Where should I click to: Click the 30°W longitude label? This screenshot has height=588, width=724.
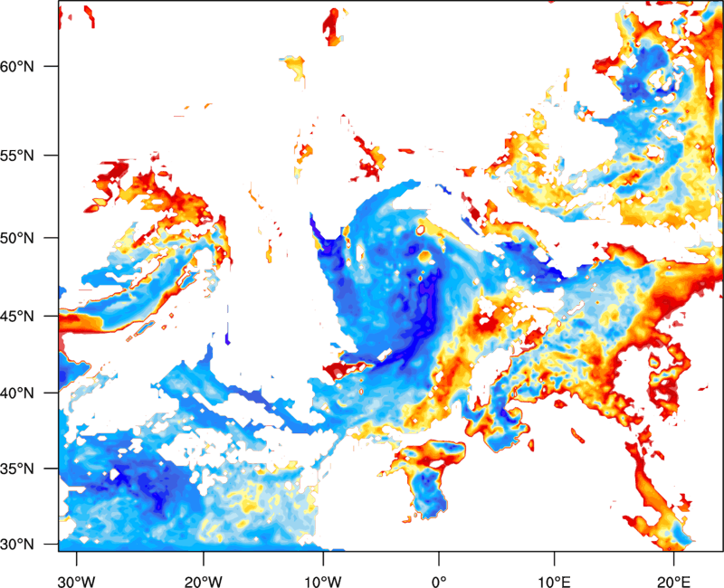pos(77,582)
